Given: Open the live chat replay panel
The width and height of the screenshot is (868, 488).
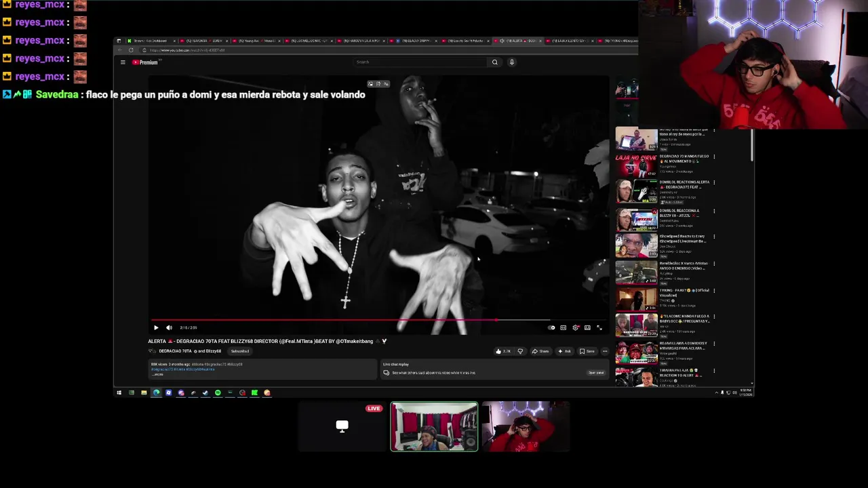Looking at the screenshot, I should tap(596, 373).
